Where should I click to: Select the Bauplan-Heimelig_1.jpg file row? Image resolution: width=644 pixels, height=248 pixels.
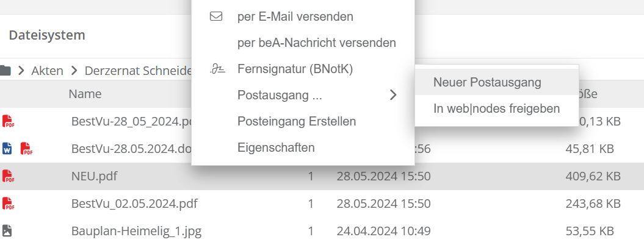point(136,231)
